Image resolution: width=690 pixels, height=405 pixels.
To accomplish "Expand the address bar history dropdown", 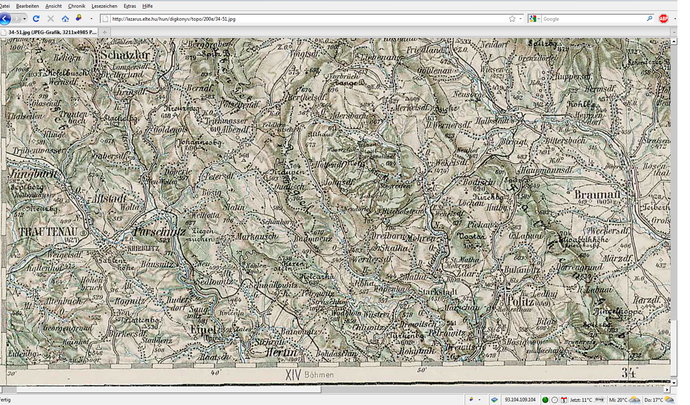I will click(x=521, y=19).
